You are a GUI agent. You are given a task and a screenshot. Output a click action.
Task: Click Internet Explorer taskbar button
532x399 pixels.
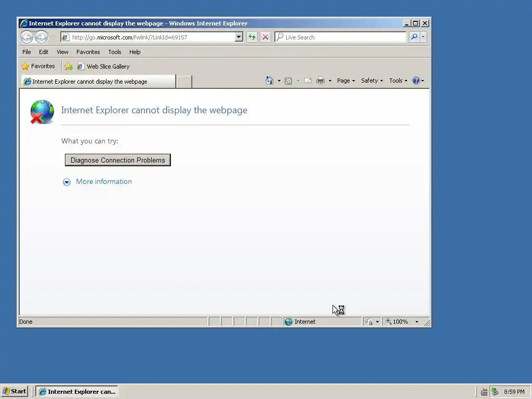coord(77,392)
